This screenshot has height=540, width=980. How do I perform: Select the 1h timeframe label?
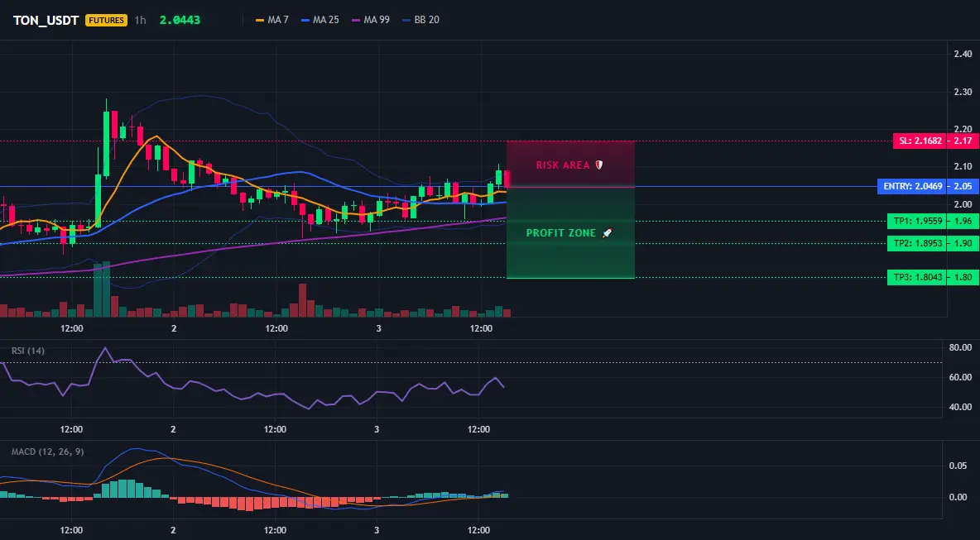tap(141, 20)
